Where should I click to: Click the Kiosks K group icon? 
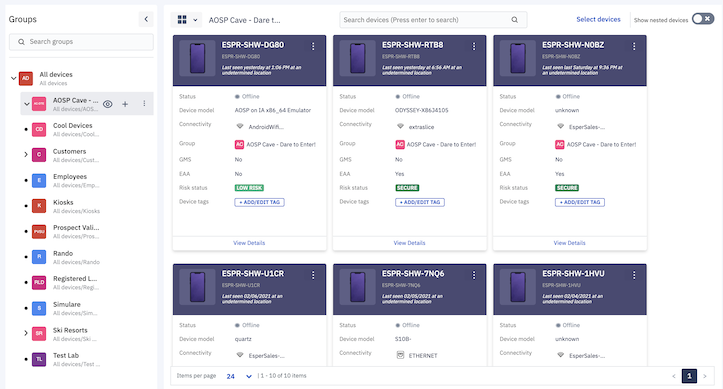pos(39,206)
